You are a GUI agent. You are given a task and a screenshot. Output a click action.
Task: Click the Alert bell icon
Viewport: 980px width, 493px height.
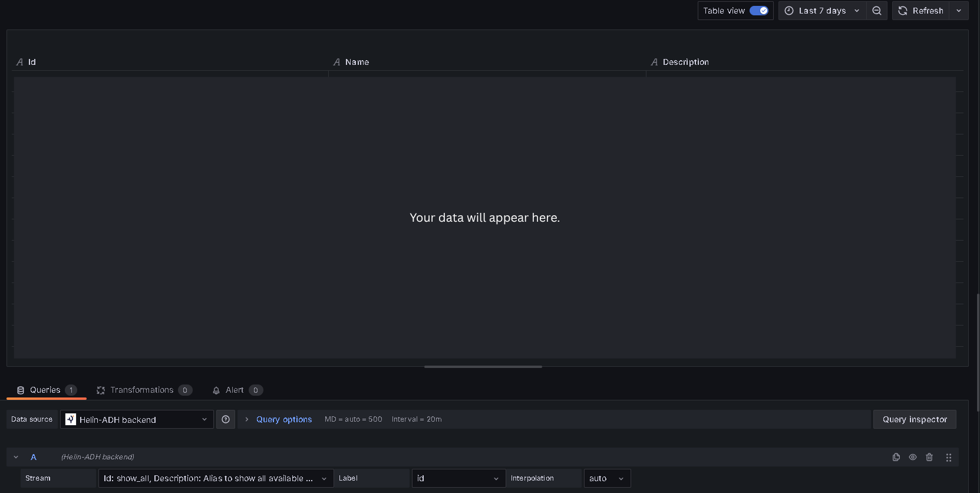point(216,390)
